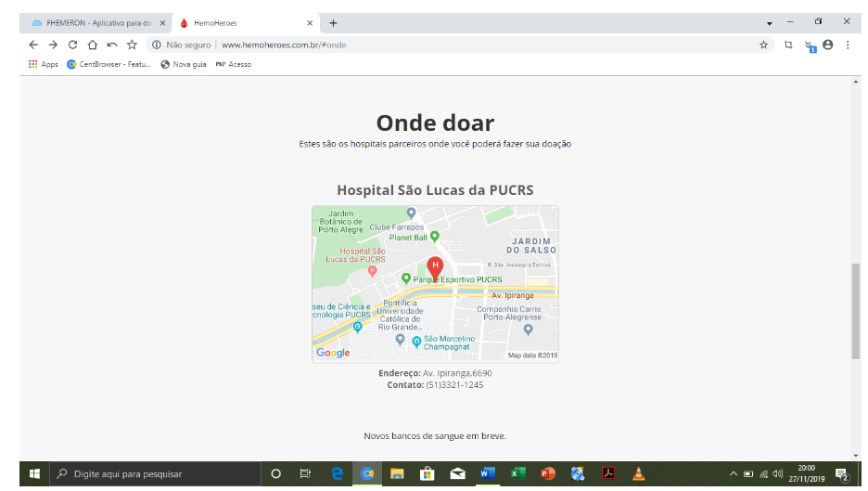
Task: Reload the HemoHeroes page
Action: (x=72, y=45)
